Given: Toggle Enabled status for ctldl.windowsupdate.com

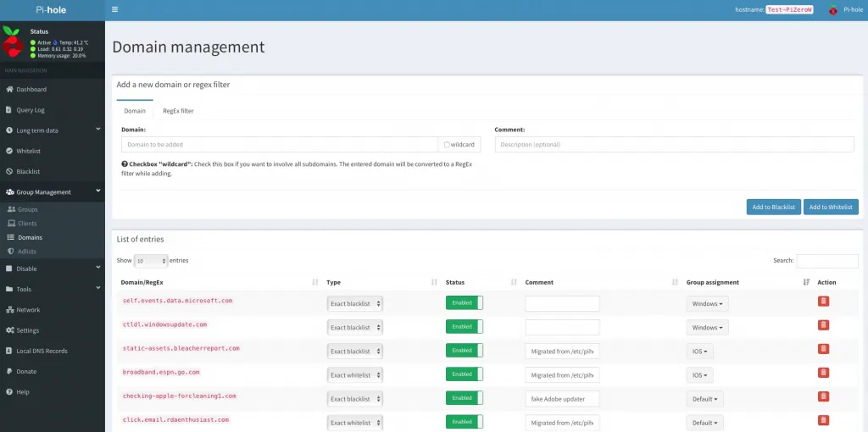Looking at the screenshot, I should (x=465, y=326).
